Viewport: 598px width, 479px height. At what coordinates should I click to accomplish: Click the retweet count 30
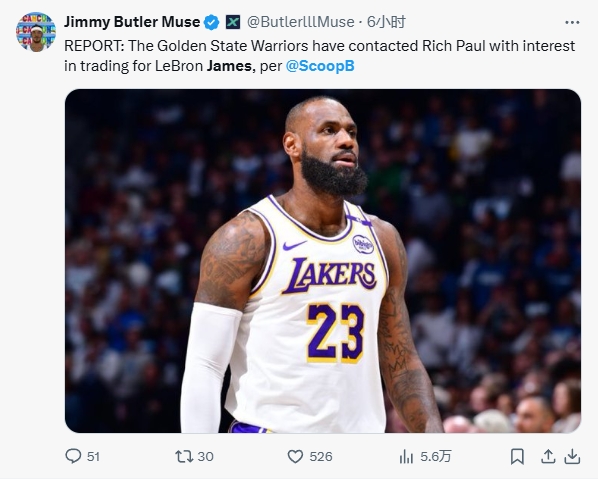pyautogui.click(x=206, y=456)
